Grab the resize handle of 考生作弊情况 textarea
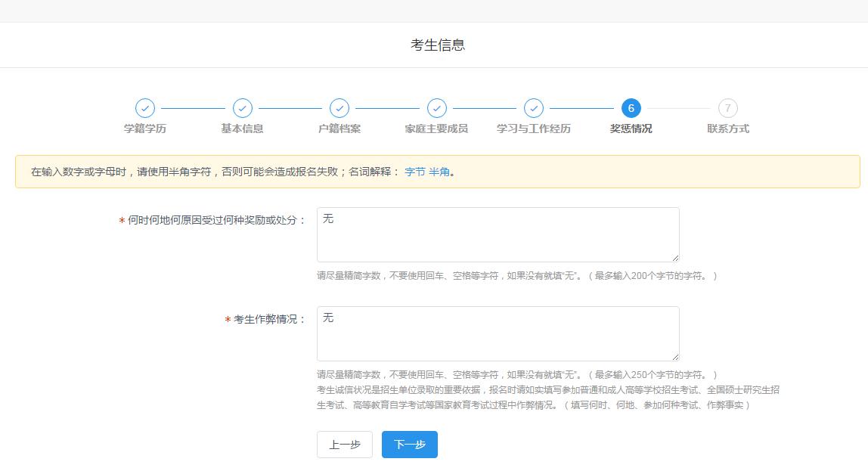 (674, 356)
